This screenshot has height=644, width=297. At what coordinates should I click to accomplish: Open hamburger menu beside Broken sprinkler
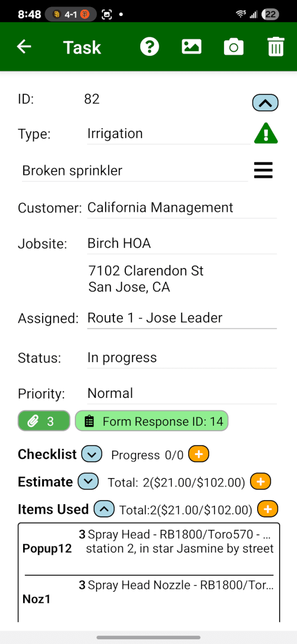pos(263,170)
